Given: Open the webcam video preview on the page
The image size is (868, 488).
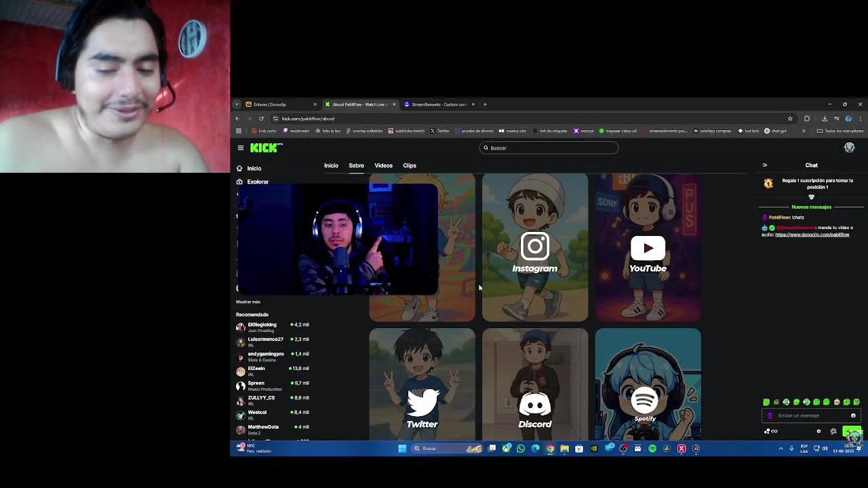Looking at the screenshot, I should coord(337,239).
